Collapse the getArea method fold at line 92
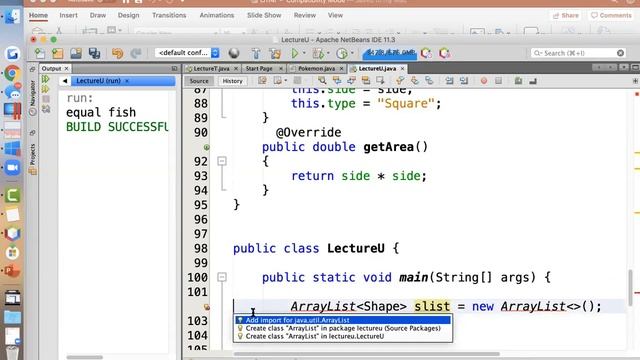Viewport: 640px width, 360px height. [222, 161]
